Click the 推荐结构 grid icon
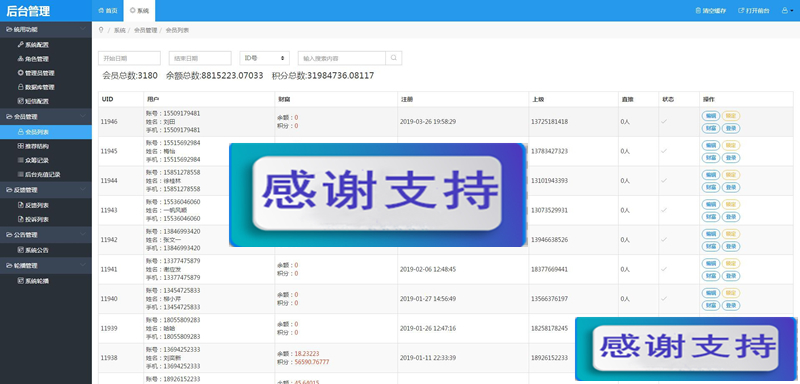This screenshot has height=384, width=800. click(x=20, y=146)
